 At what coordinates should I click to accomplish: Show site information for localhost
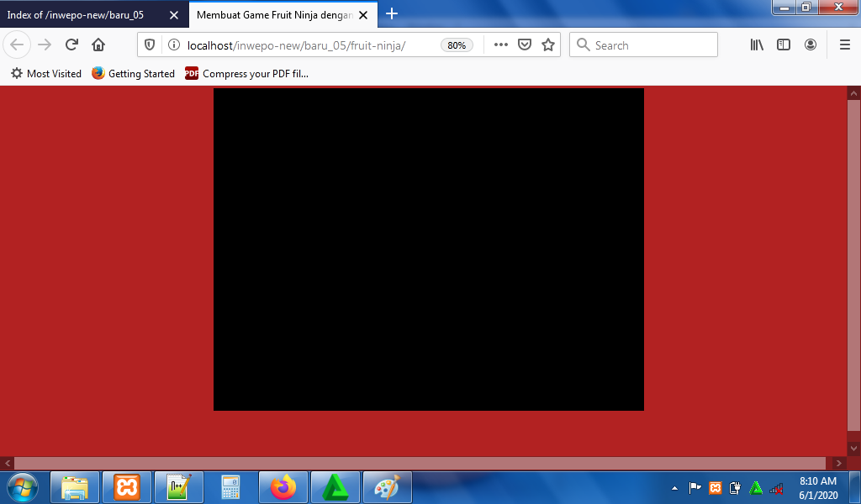point(173,45)
